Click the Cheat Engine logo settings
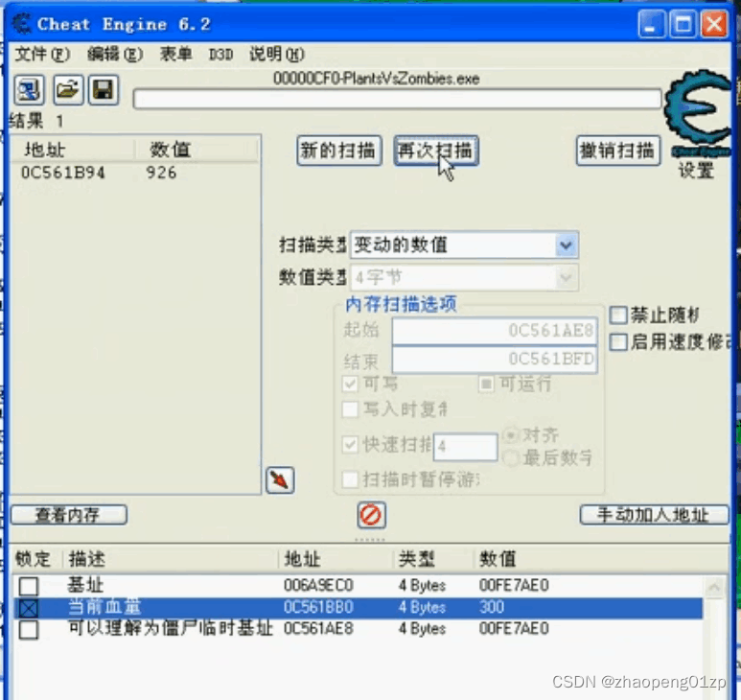This screenshot has height=700, width=741. [698, 112]
